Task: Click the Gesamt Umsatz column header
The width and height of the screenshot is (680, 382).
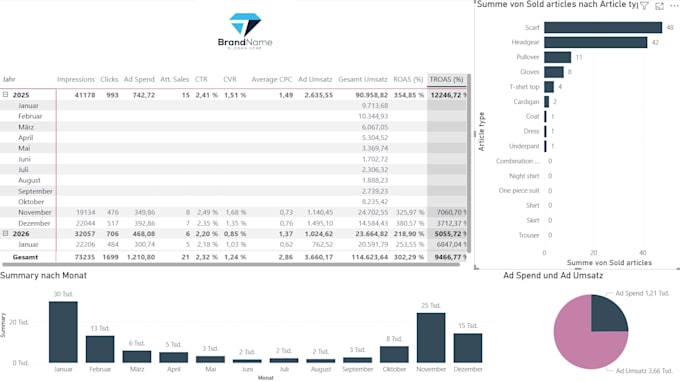Action: pos(363,79)
